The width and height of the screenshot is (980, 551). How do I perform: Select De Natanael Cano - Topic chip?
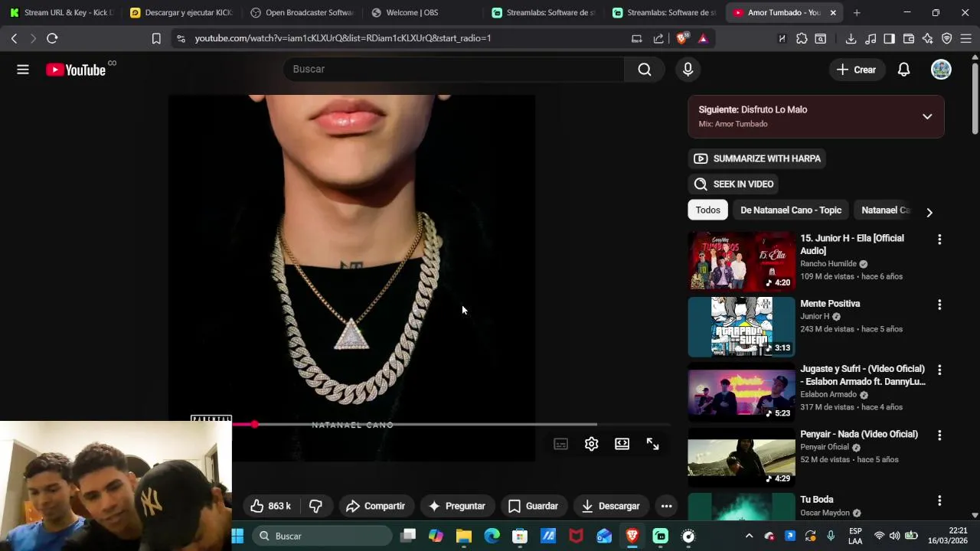[x=791, y=210]
